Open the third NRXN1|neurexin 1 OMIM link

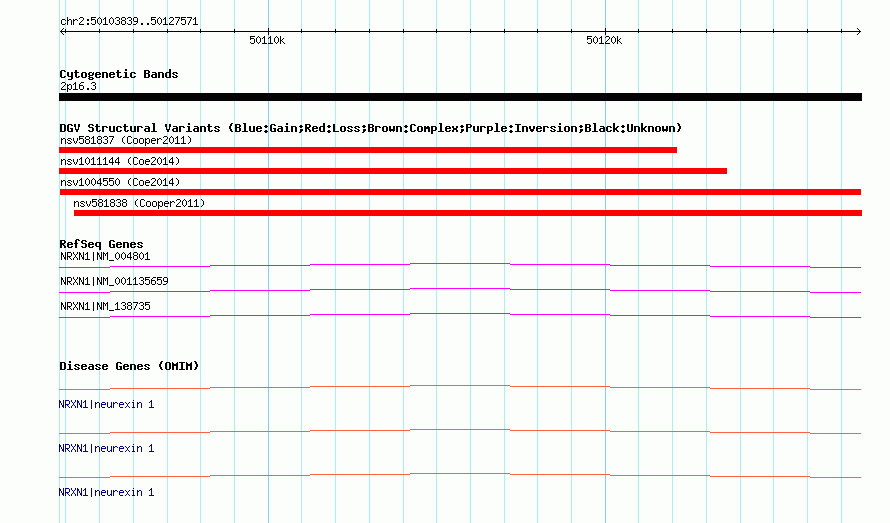click(106, 492)
